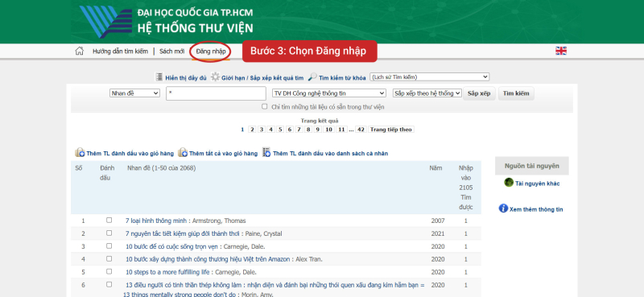Open the 'TV DH Công nghệ thông tin' library dropdown

(x=329, y=93)
